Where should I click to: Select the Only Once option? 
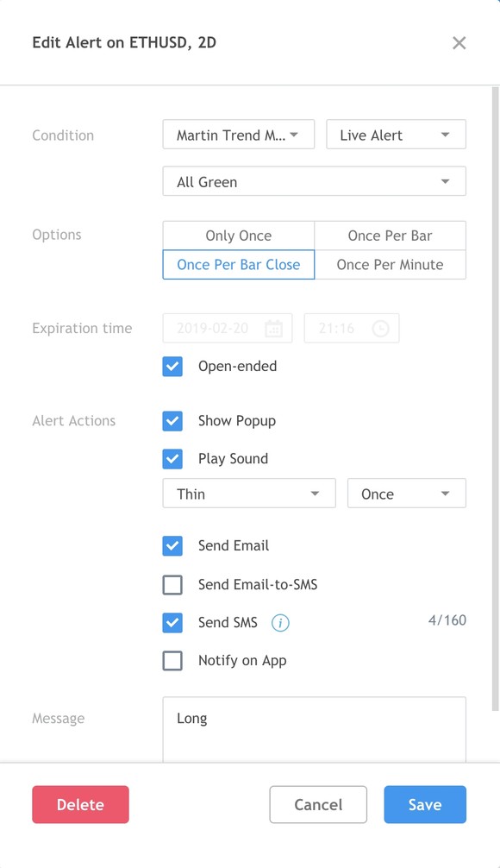coord(239,236)
